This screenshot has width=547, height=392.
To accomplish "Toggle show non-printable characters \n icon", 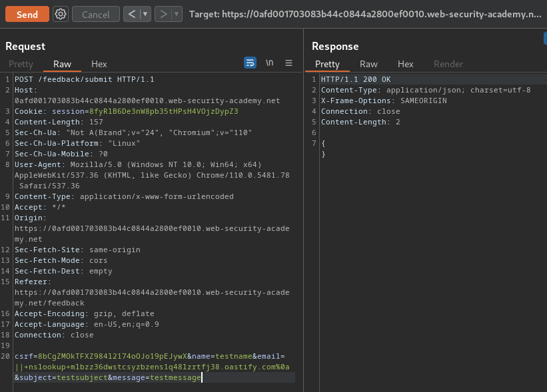I will (x=269, y=63).
